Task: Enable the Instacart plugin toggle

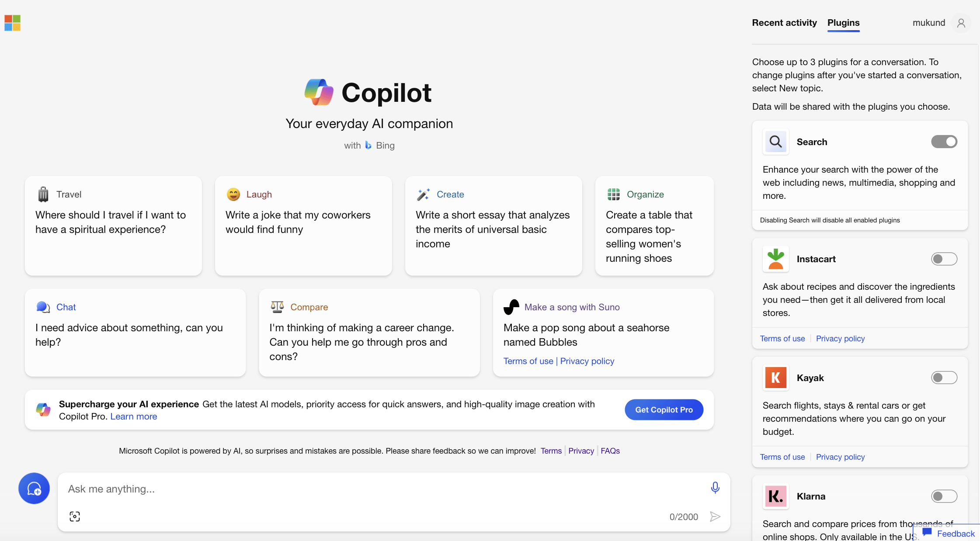Action: (x=944, y=259)
